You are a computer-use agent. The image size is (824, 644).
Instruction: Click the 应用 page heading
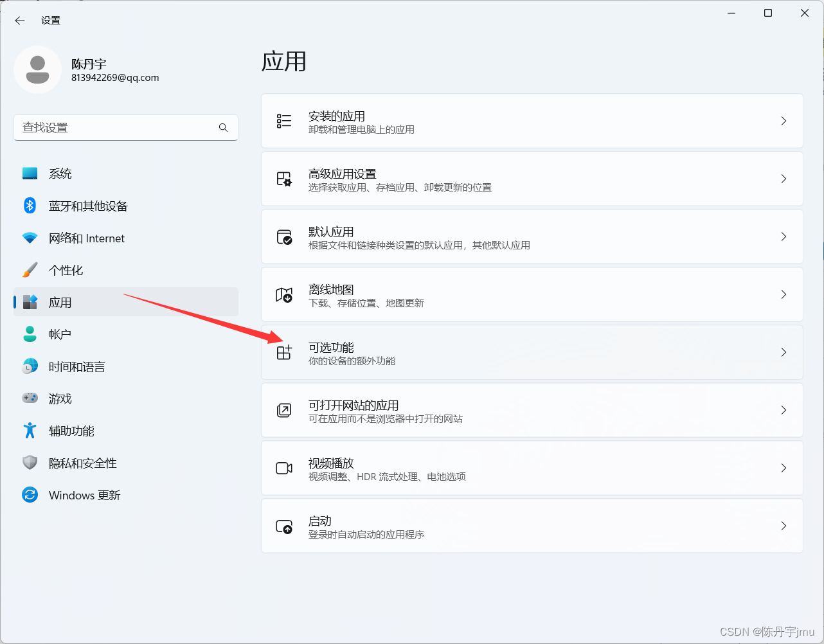tap(284, 62)
